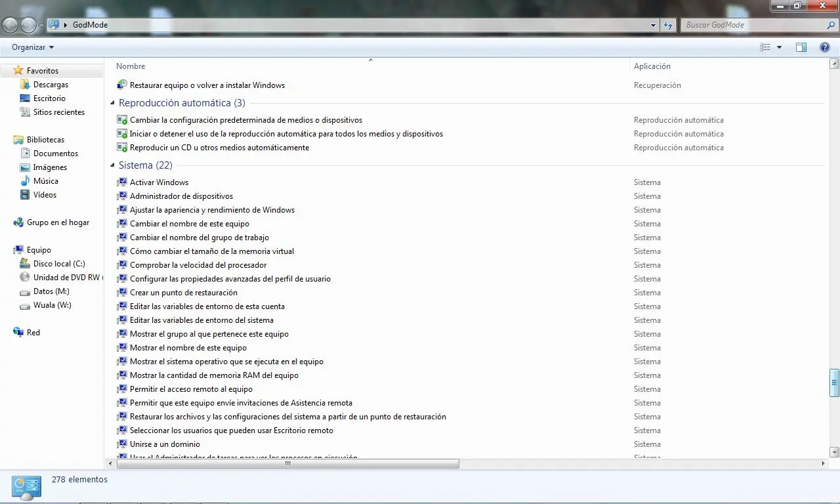Open the view options dropdown arrow
The width and height of the screenshot is (840, 504).
(x=780, y=47)
